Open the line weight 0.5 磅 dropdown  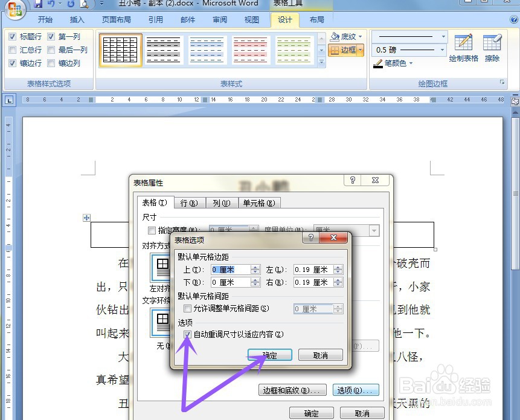tap(443, 50)
